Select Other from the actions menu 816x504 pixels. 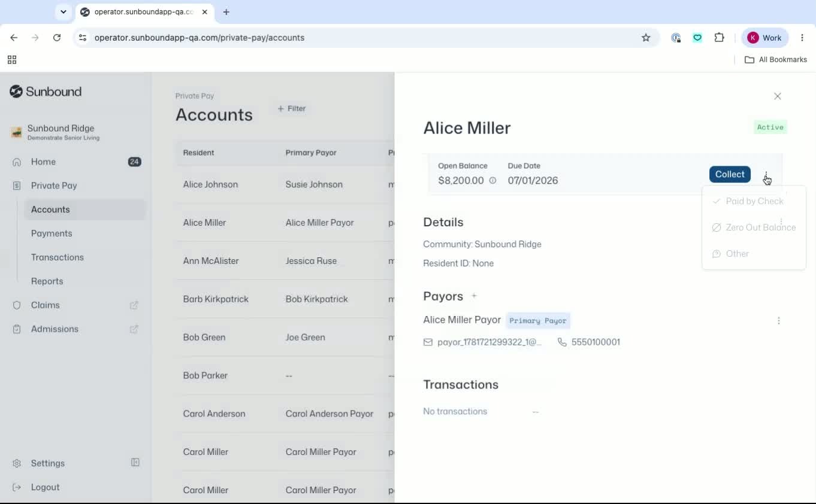point(754,254)
